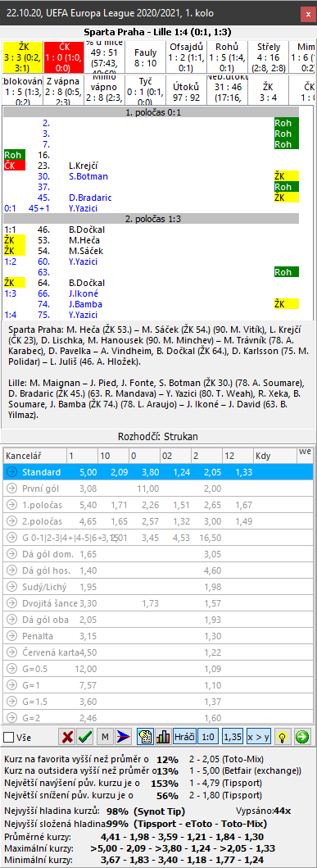Image resolution: width=317 pixels, height=868 pixels.
Task: Click arrow icon beside První gól
Action: [12, 489]
